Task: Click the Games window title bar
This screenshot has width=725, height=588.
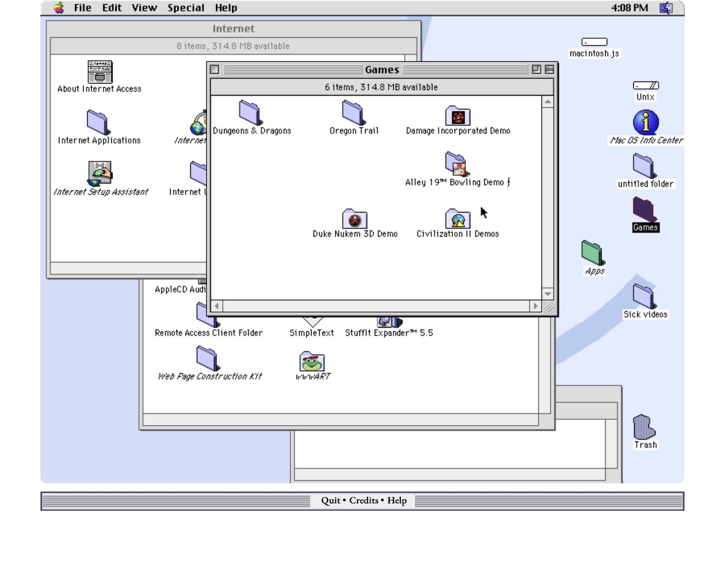Action: click(382, 69)
